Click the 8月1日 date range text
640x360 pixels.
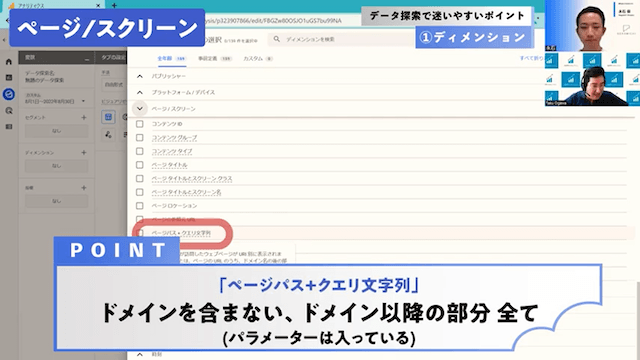click(x=49, y=101)
